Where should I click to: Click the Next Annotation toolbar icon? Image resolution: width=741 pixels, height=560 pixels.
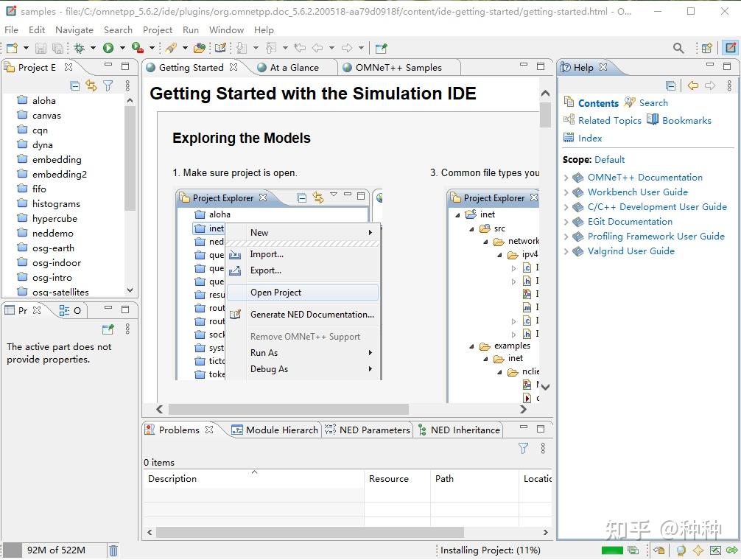[242, 48]
